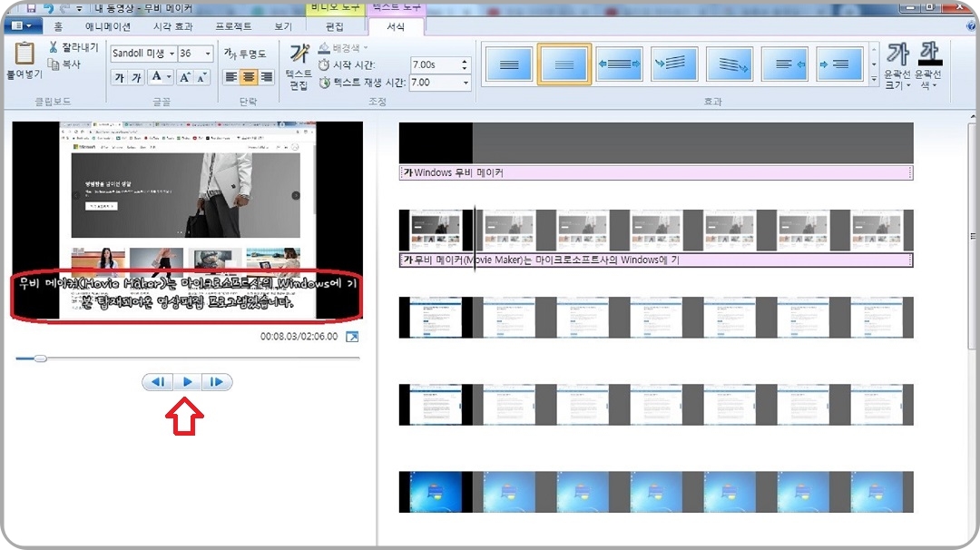
Task: Switch to the Visual Effects (시각 효과) tab
Action: click(x=173, y=27)
